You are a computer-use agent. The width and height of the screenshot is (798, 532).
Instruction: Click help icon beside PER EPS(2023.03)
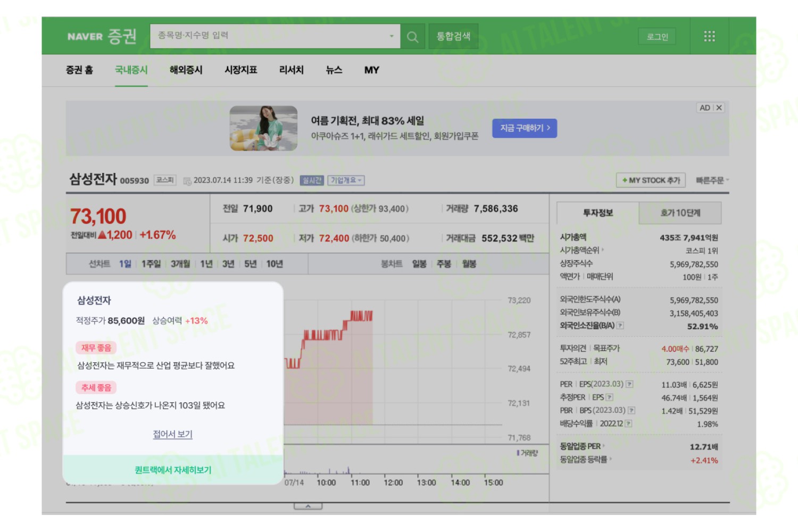coord(629,384)
